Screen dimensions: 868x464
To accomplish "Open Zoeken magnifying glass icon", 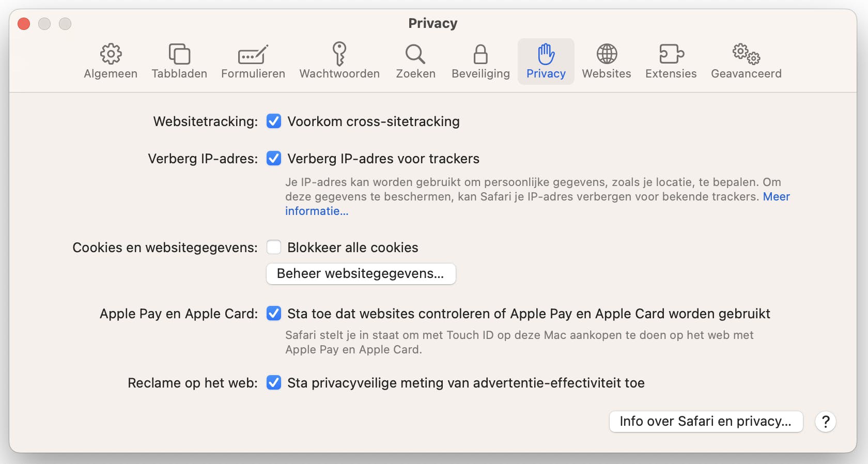I will (415, 54).
